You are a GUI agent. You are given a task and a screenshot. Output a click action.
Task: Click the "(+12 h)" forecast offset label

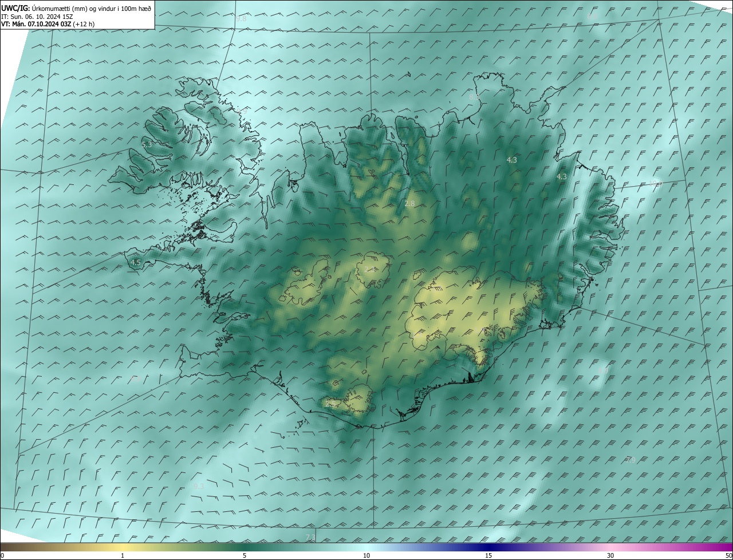pos(84,24)
